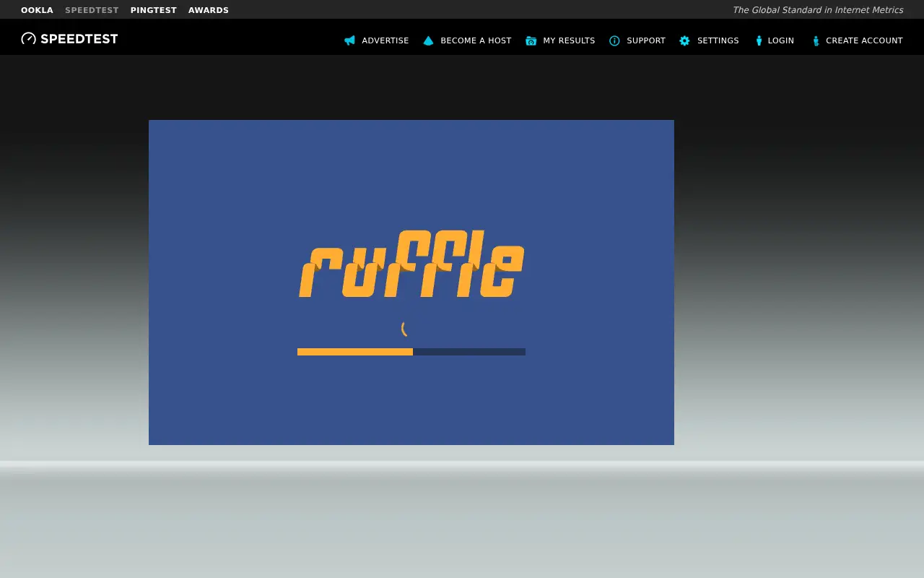
Task: Click the Login person icon
Action: point(759,40)
